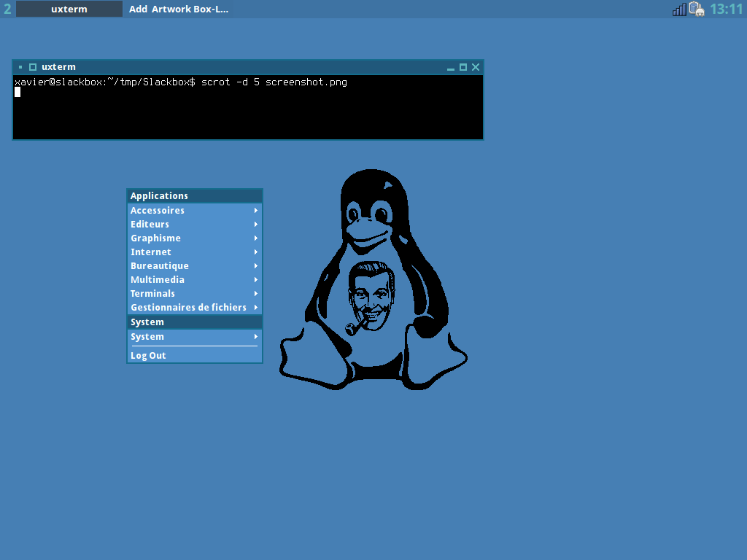Maximize the uxterm window
Image resolution: width=747 pixels, height=560 pixels.
[x=463, y=67]
